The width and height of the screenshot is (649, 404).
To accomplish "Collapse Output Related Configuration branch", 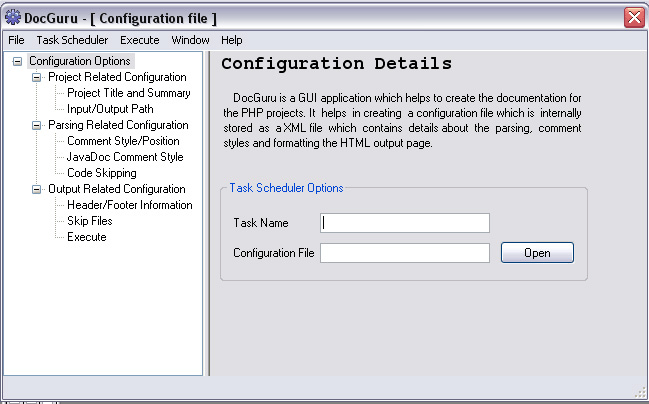I will (x=36, y=190).
